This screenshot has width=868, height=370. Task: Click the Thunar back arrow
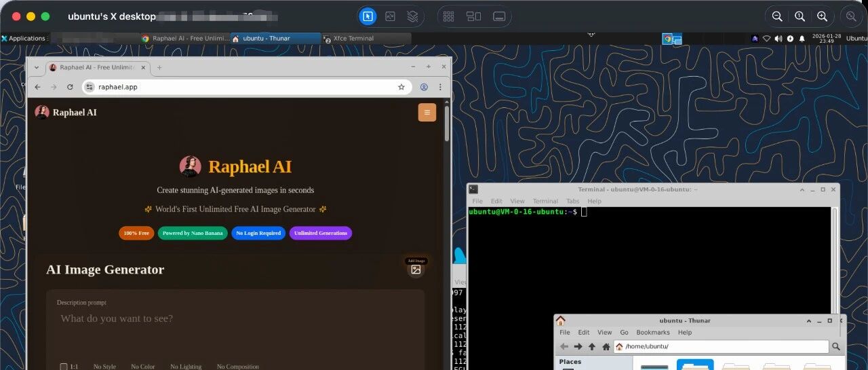[x=564, y=346]
